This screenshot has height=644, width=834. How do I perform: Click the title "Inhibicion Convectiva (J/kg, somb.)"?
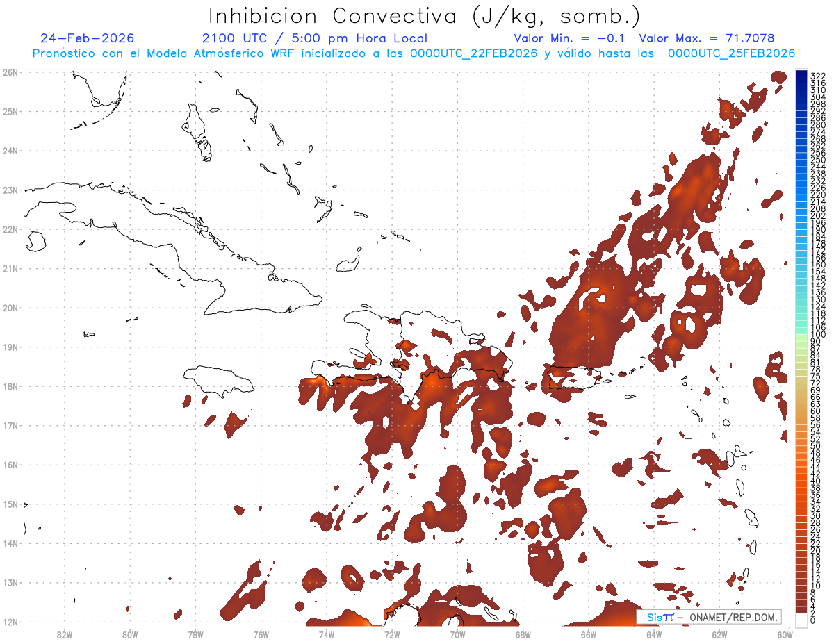point(425,16)
